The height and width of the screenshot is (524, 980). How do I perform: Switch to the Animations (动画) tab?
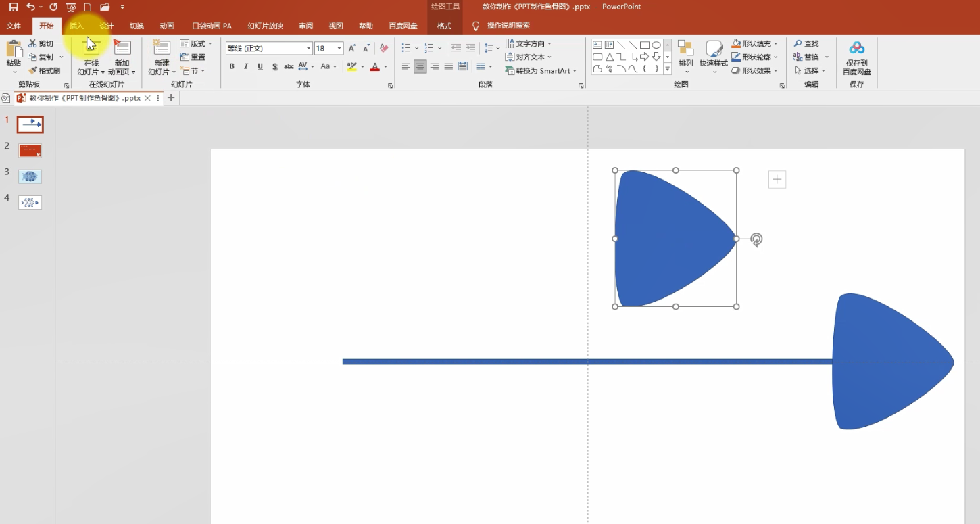coord(166,26)
